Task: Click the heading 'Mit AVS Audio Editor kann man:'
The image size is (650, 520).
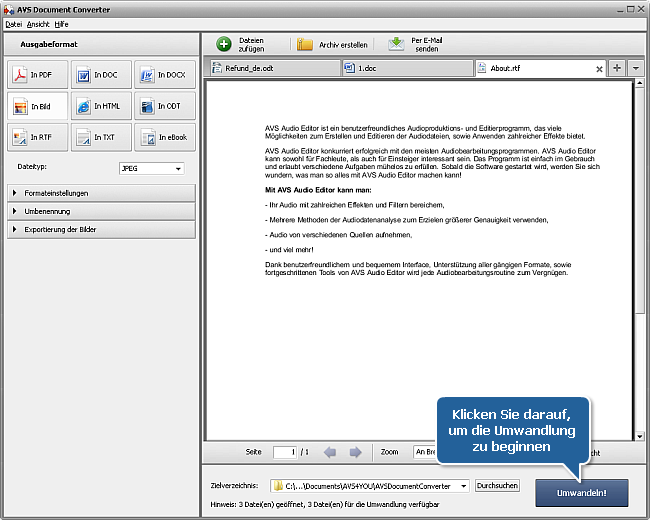Action: pyautogui.click(x=318, y=190)
